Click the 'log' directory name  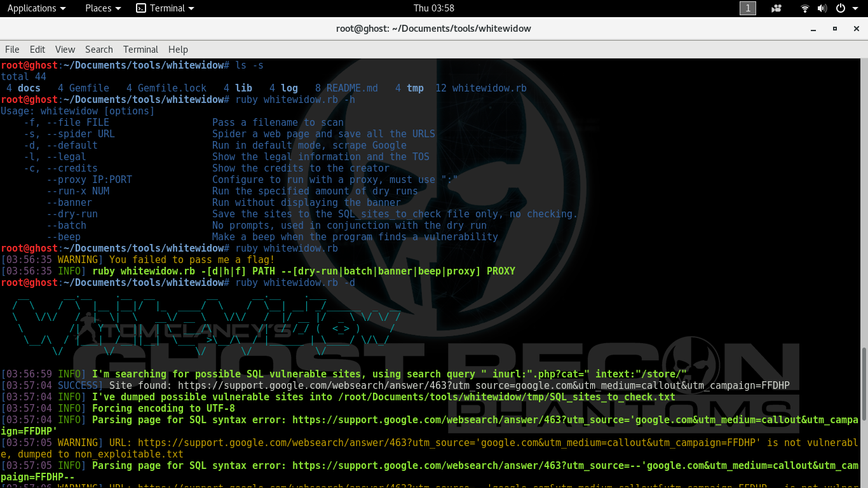tap(289, 88)
